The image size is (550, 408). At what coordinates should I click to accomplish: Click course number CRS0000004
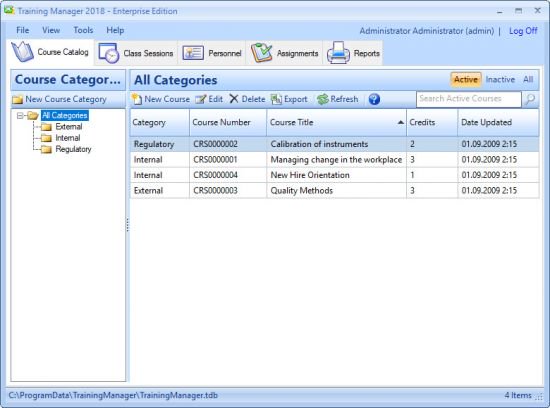coord(215,175)
